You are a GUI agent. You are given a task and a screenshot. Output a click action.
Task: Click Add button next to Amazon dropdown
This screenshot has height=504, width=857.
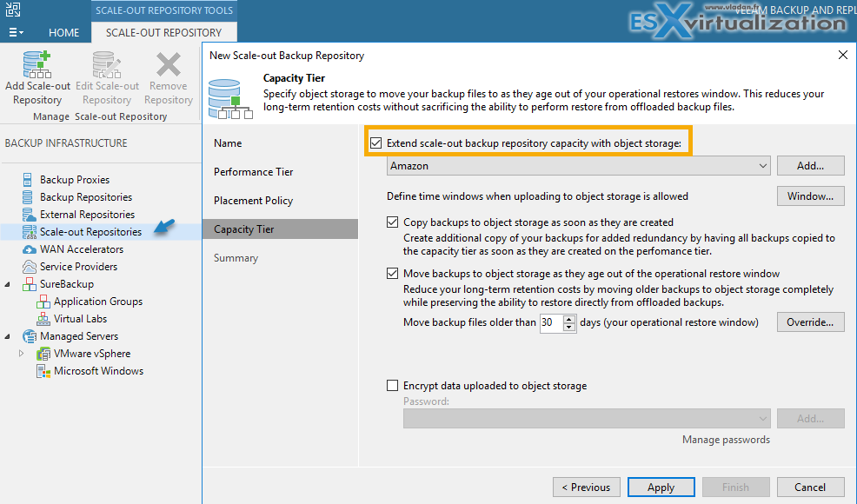point(811,166)
